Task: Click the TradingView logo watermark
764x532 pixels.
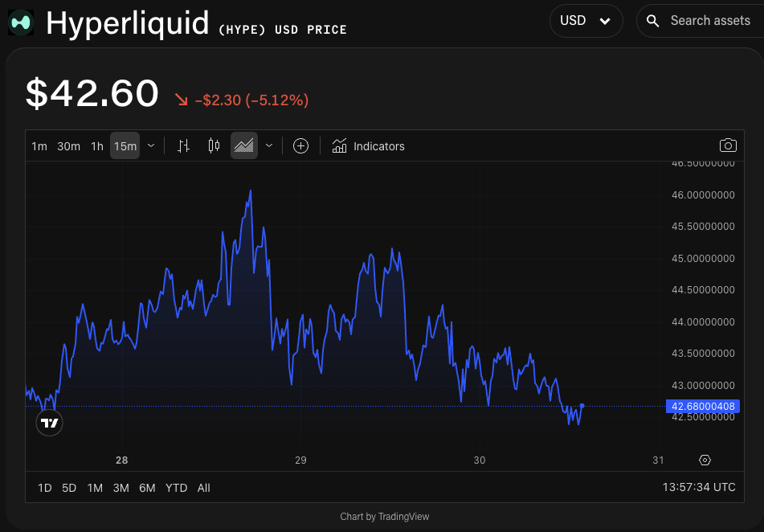Action: [x=49, y=423]
